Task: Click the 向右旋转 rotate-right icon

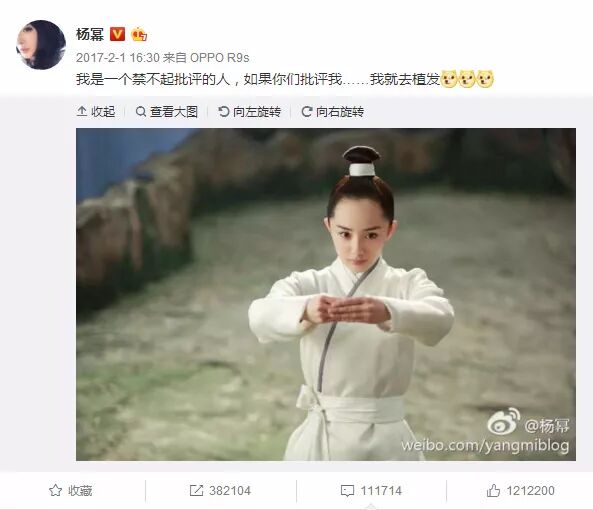Action: click(307, 112)
